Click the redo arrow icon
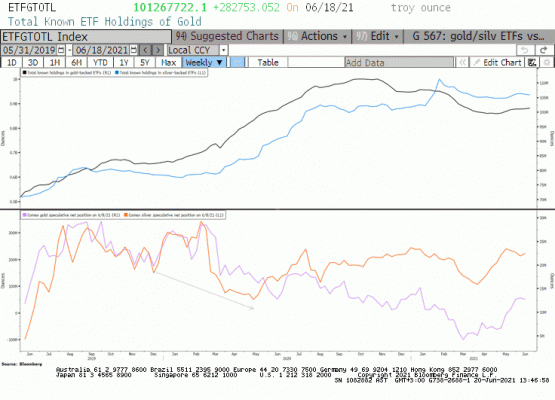The height and width of the screenshot is (400, 555). 544,50
